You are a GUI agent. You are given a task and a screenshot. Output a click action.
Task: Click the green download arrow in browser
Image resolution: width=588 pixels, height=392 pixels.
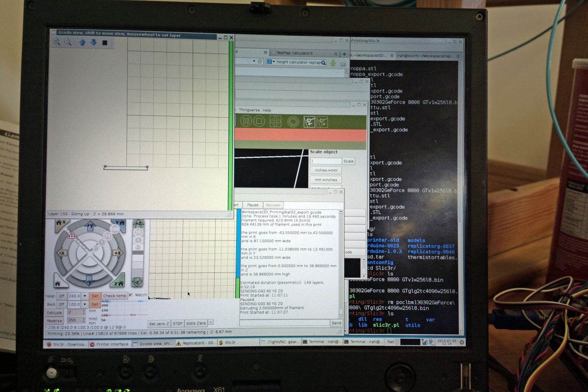pyautogui.click(x=333, y=63)
